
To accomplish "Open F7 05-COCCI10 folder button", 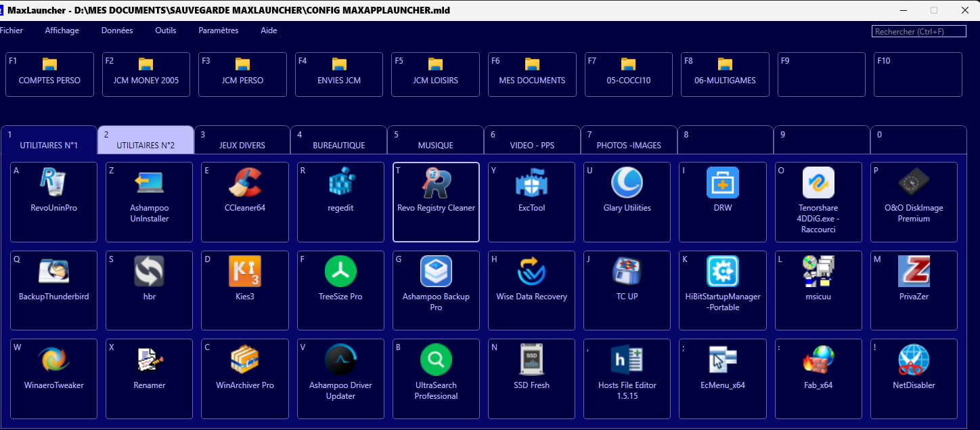I will pyautogui.click(x=628, y=74).
